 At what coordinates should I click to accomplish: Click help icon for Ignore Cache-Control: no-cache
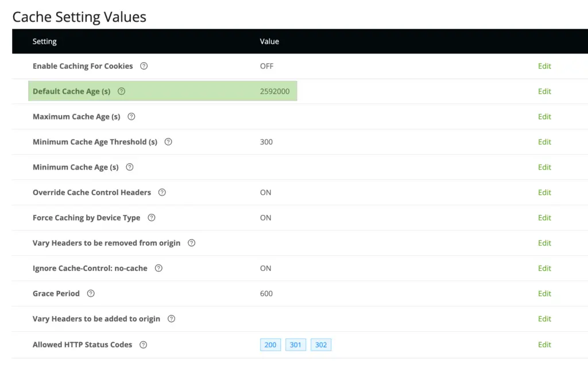(158, 268)
